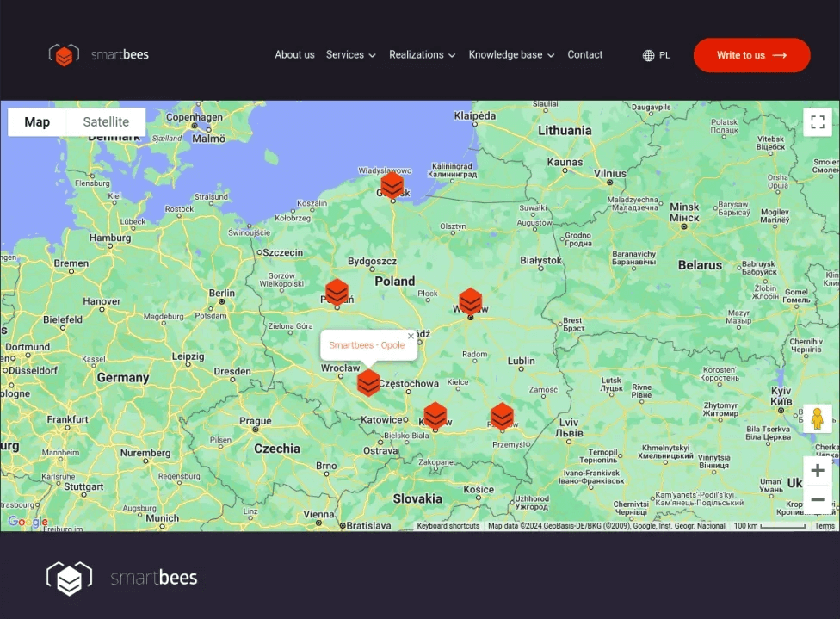
Task: Click the Kraków office marker
Action: pyautogui.click(x=435, y=416)
